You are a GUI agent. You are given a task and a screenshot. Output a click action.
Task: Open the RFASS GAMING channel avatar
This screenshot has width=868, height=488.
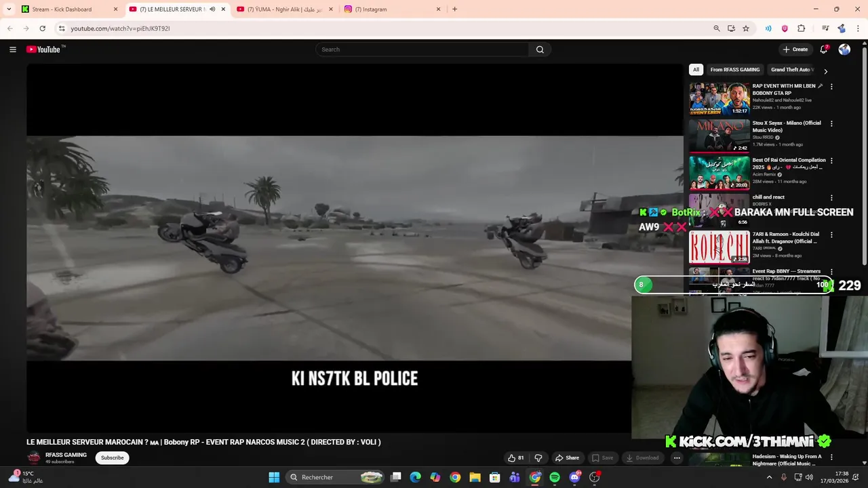click(34, 457)
